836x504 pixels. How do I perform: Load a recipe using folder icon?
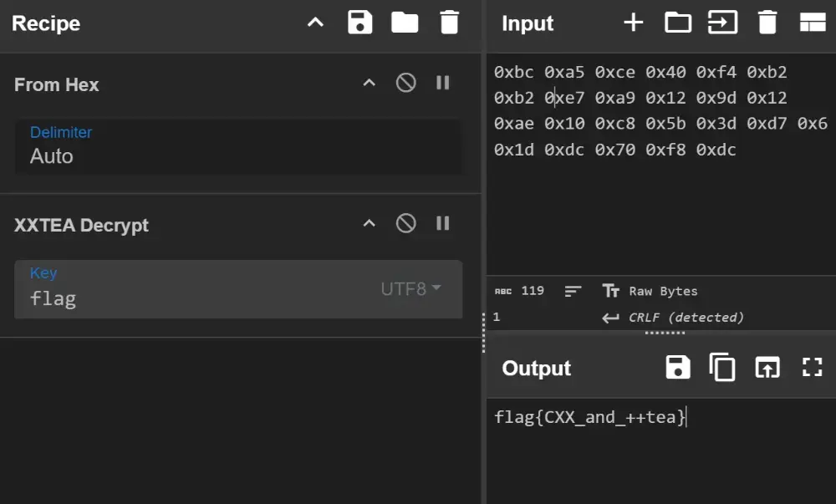coord(405,23)
